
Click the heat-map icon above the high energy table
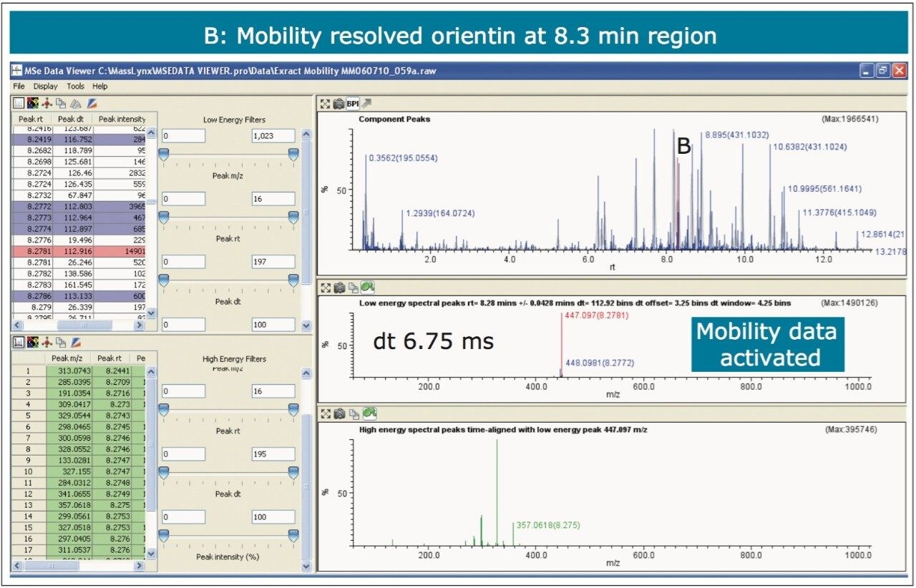coord(33,343)
